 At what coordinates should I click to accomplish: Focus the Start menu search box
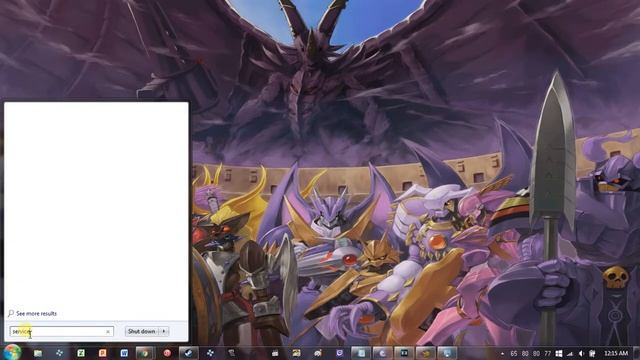pyautogui.click(x=61, y=331)
